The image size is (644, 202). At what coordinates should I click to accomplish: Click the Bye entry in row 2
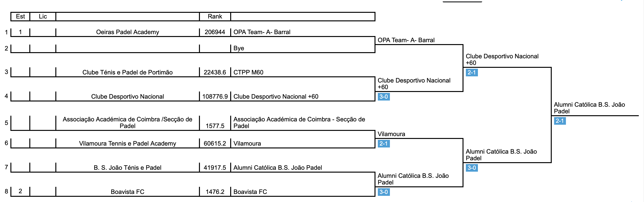pos(238,48)
